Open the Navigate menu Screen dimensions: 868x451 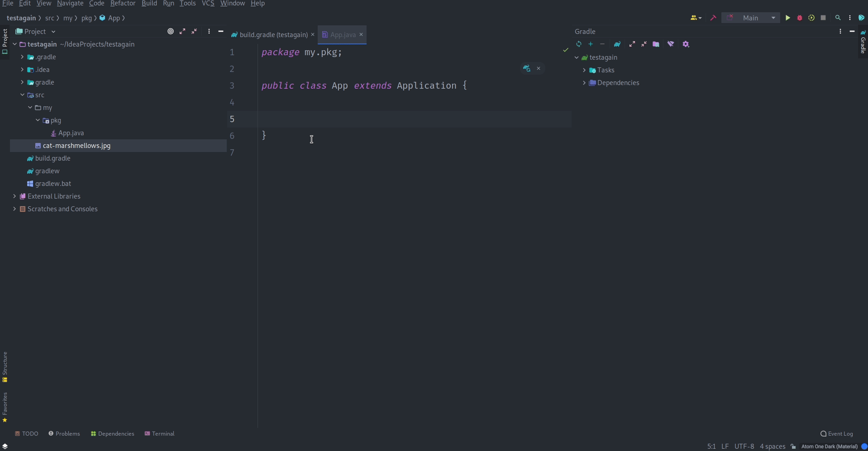pos(70,4)
